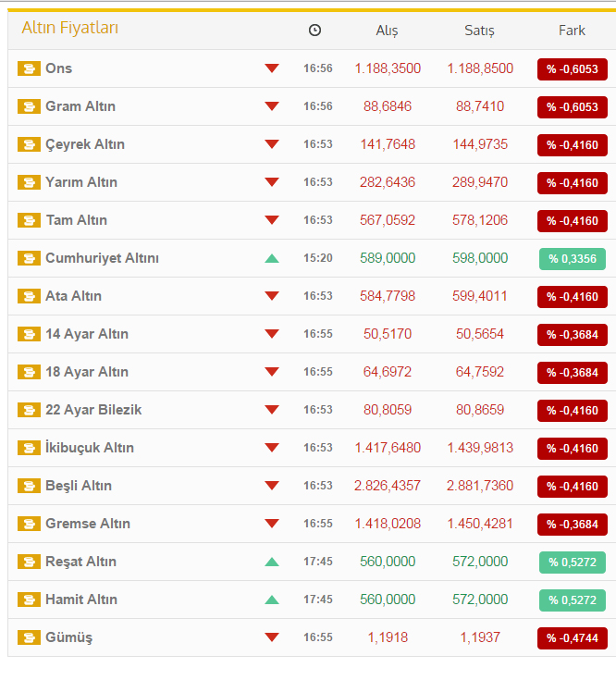
Task: Click the red down arrow for Beşli Altın
Action: click(x=271, y=486)
